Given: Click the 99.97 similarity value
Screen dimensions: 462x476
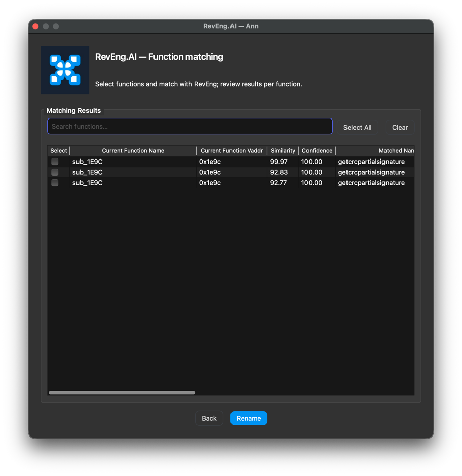Looking at the screenshot, I should click(279, 162).
